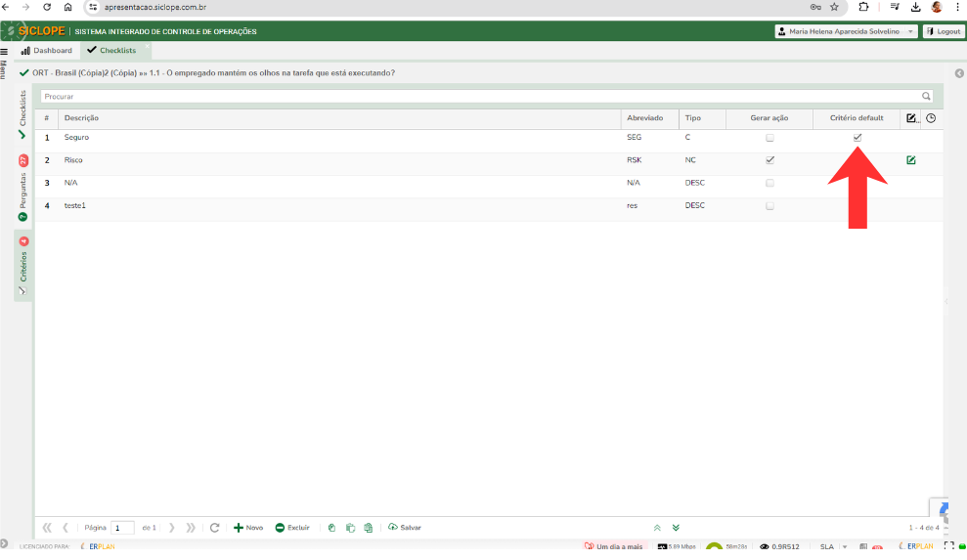Click the double chevron up icon

click(x=657, y=528)
